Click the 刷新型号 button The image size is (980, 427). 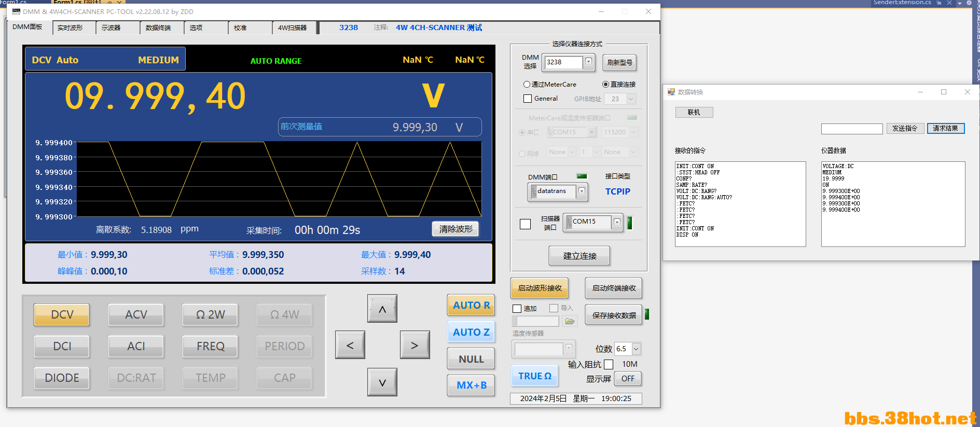pyautogui.click(x=619, y=62)
